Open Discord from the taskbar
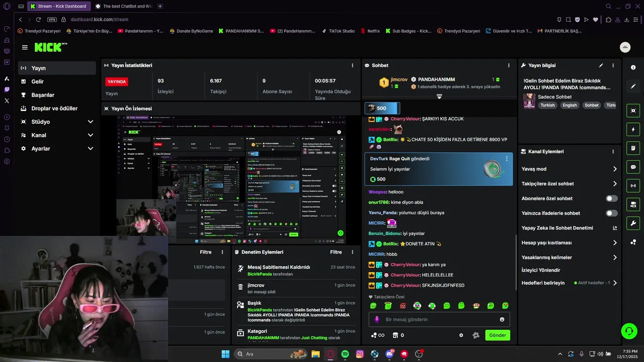Viewport: 644px width, 362px height. tap(389, 354)
